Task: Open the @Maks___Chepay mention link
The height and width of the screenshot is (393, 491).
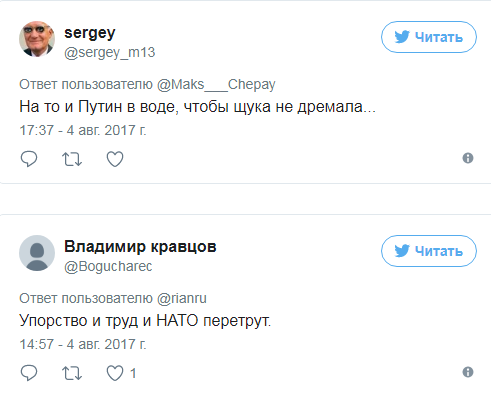Action: tap(216, 85)
